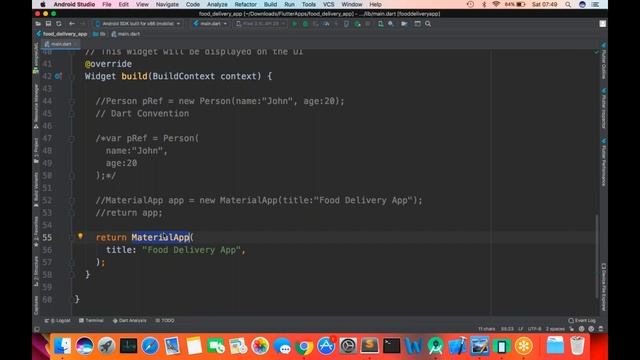Open Safari from the Dock
Viewport: 640px width, 360px height.
point(150,346)
